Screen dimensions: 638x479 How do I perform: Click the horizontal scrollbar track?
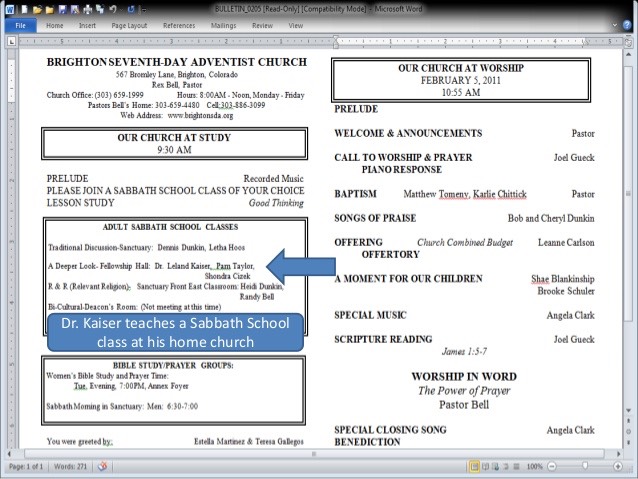click(x=314, y=453)
